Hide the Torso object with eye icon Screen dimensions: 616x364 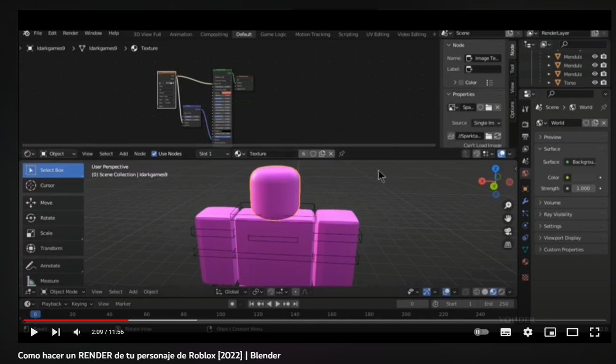click(595, 83)
